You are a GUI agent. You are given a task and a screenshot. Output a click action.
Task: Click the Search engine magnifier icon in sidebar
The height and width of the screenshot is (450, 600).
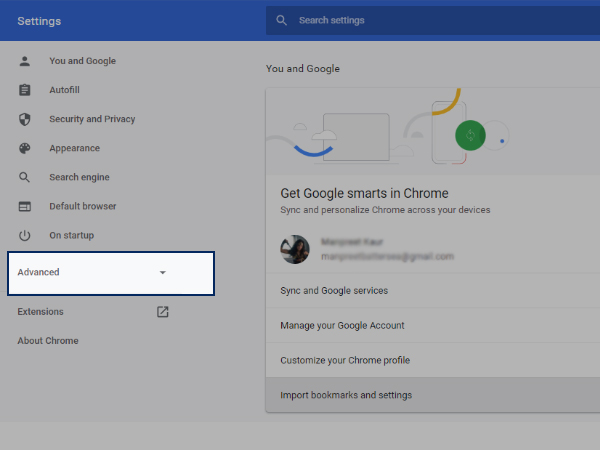[25, 177]
